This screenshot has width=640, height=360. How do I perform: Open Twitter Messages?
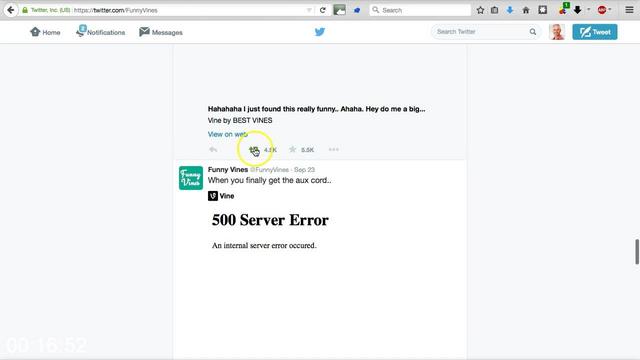pyautogui.click(x=161, y=32)
